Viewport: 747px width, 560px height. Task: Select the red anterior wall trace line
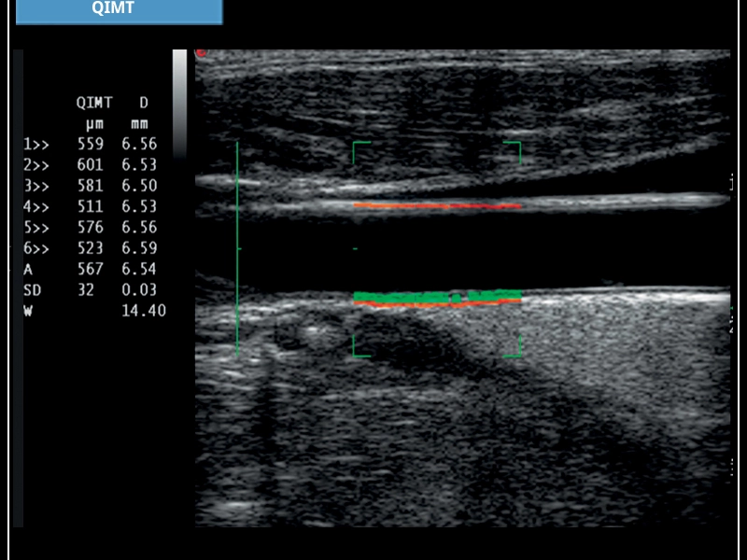[436, 205]
